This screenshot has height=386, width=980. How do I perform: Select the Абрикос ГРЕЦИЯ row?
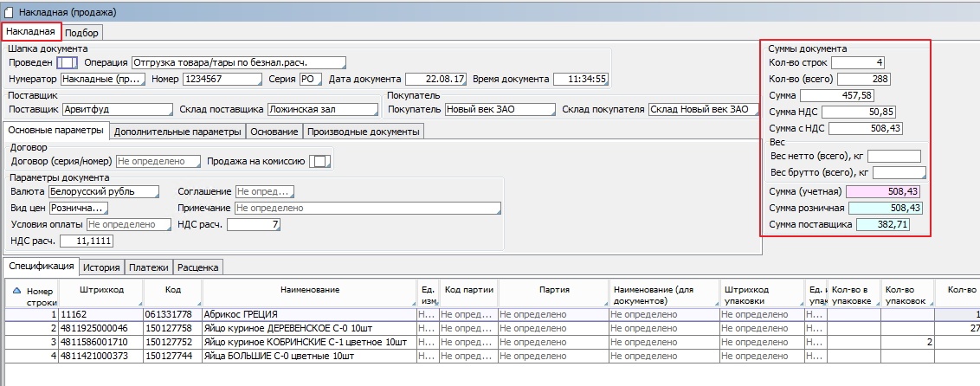tap(260, 316)
